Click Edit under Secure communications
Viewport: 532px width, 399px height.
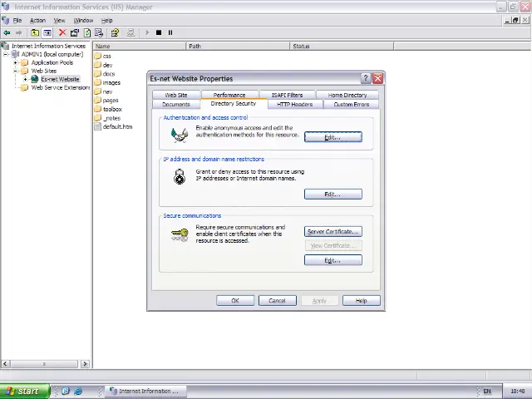(332, 260)
